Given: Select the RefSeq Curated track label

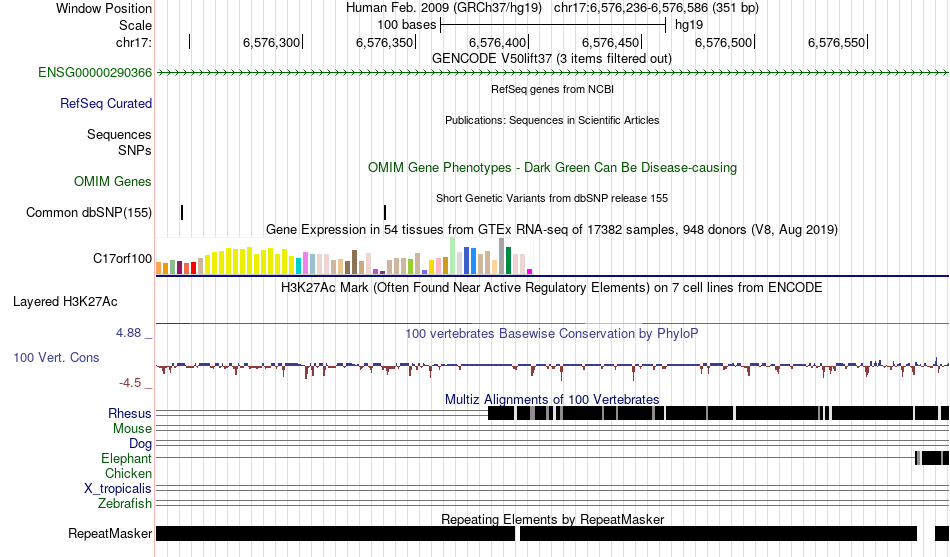Looking at the screenshot, I should tap(106, 104).
